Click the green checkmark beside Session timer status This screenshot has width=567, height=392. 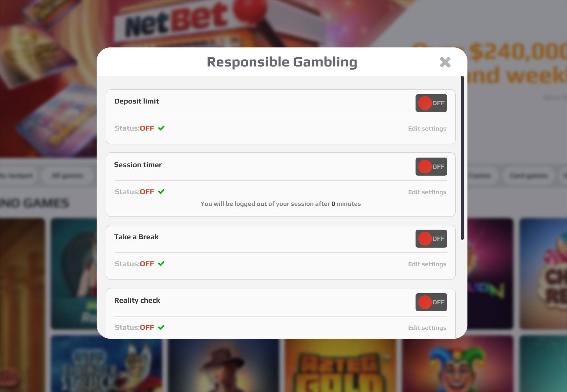(x=161, y=192)
